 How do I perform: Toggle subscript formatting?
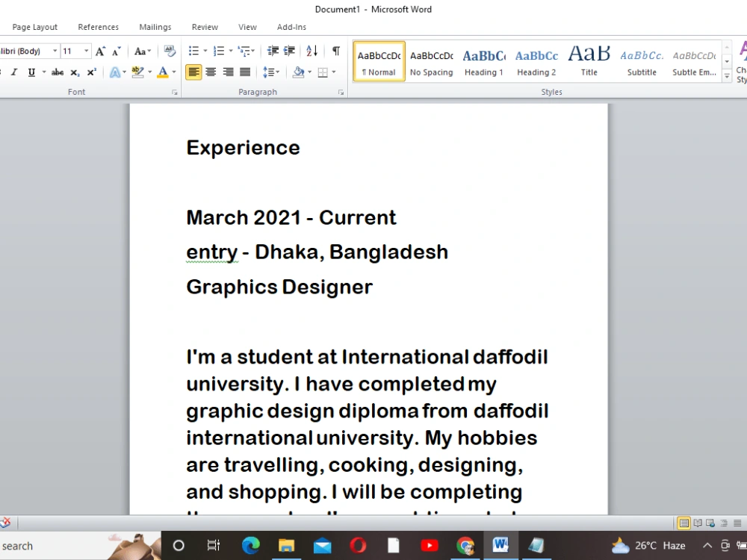75,72
